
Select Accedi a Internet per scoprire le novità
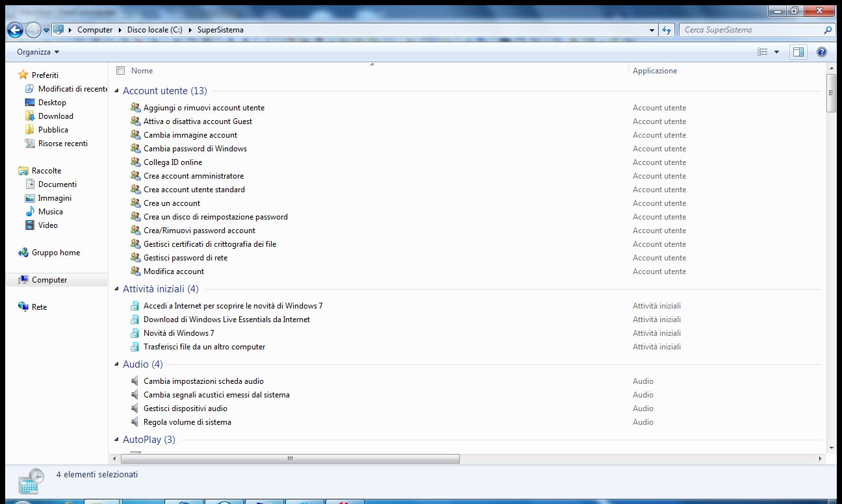(x=233, y=306)
